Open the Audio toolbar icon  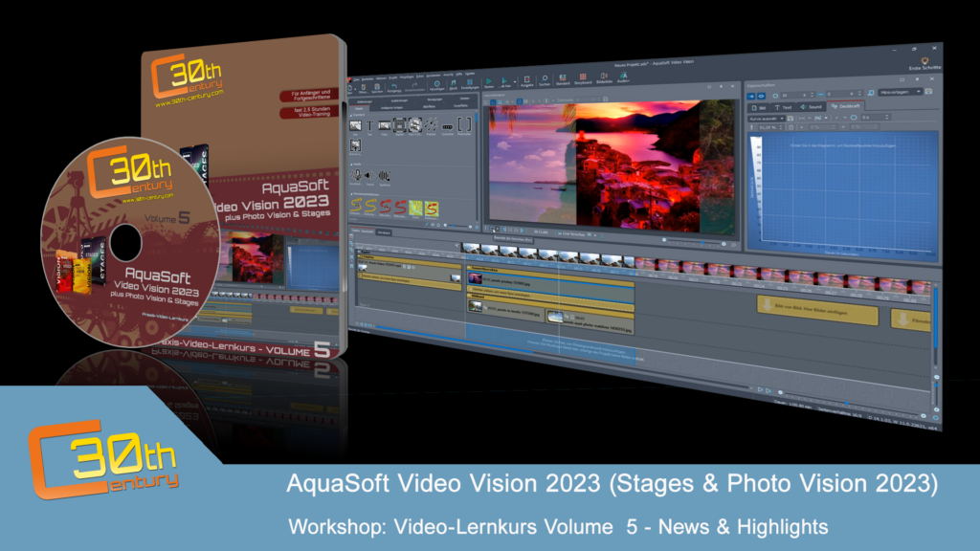pyautogui.click(x=623, y=77)
